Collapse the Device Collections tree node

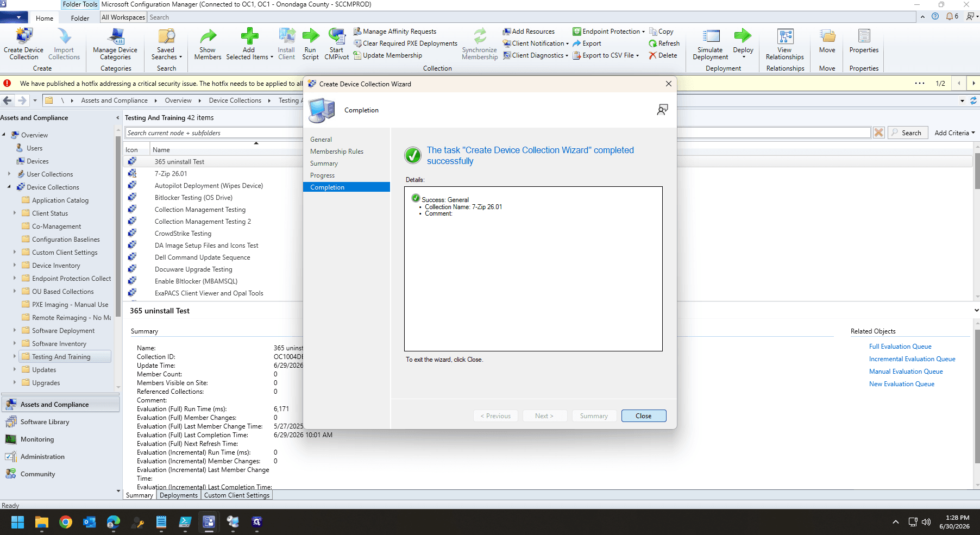pos(9,187)
